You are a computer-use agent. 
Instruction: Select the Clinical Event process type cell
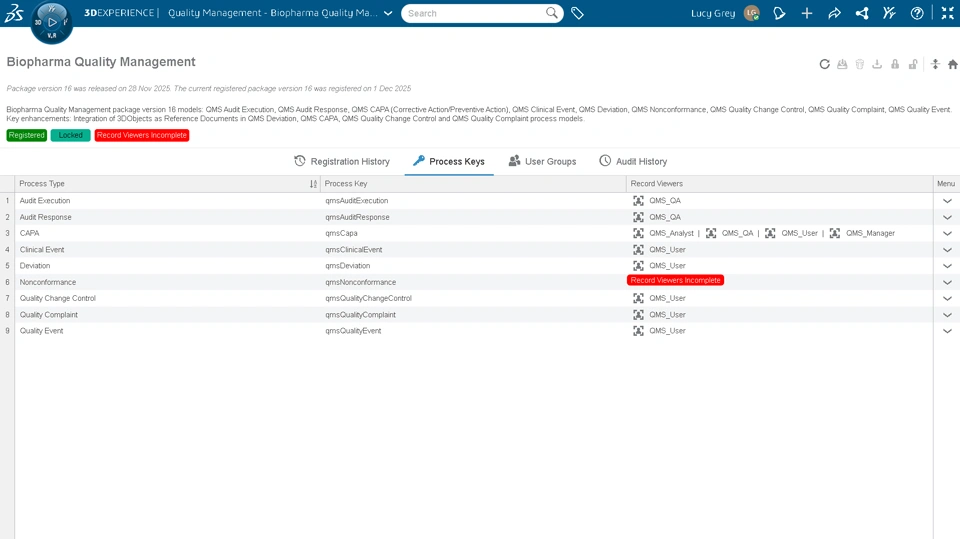[x=167, y=249]
